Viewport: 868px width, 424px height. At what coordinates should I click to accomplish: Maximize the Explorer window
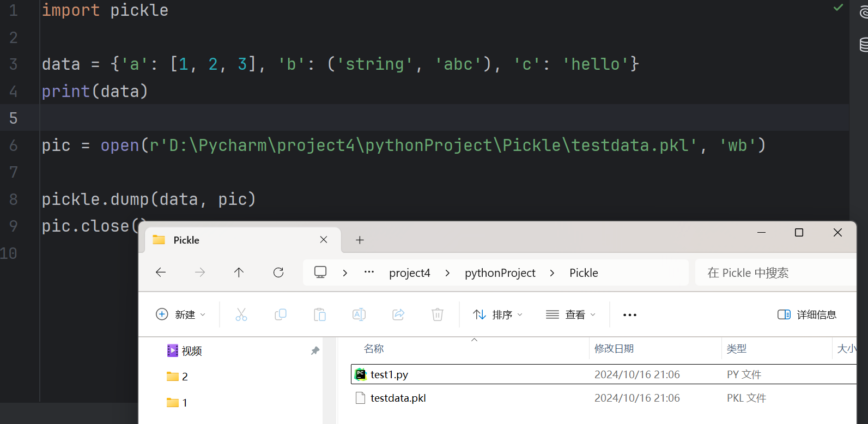pyautogui.click(x=799, y=233)
